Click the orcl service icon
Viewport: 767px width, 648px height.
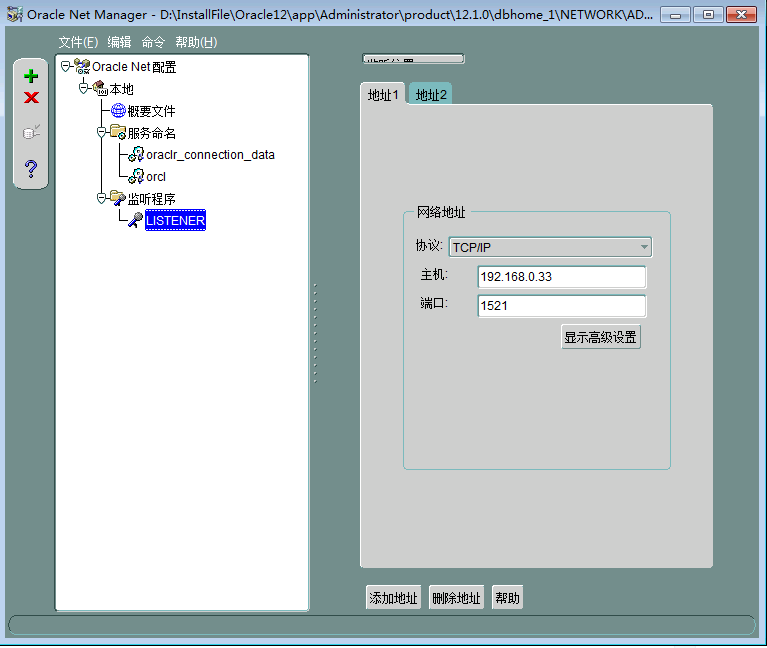tap(136, 176)
